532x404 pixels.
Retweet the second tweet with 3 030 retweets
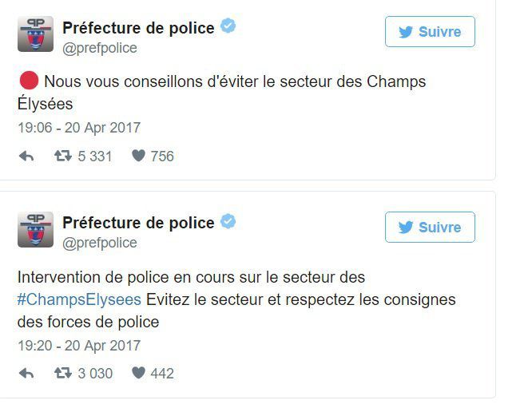[63, 373]
